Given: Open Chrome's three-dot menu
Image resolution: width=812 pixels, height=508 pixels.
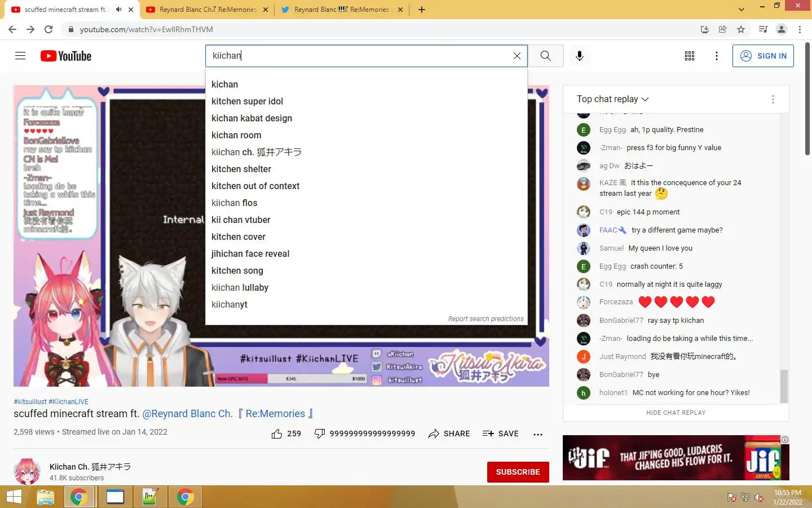Looking at the screenshot, I should [x=800, y=29].
